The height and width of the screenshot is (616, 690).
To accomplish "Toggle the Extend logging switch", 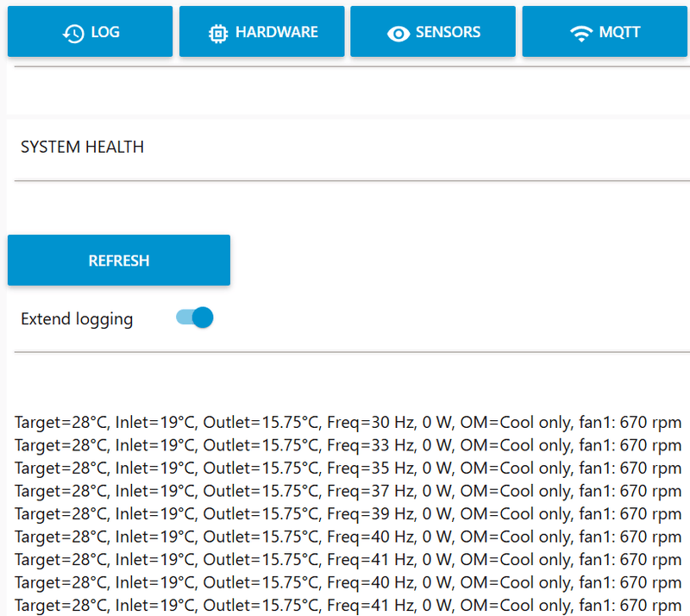I will pos(195,317).
